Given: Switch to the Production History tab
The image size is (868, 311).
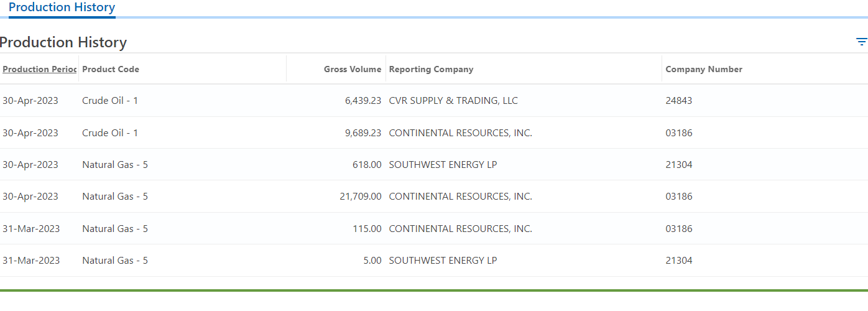Looking at the screenshot, I should pyautogui.click(x=62, y=8).
